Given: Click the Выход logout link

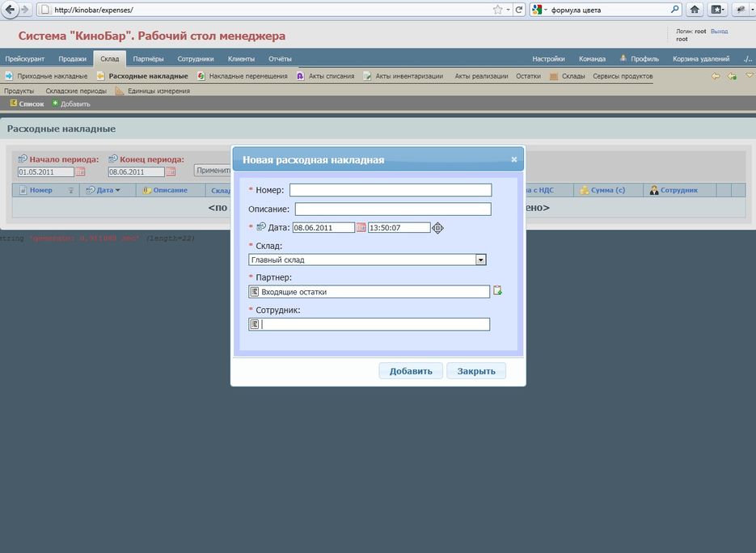Looking at the screenshot, I should 719,32.
